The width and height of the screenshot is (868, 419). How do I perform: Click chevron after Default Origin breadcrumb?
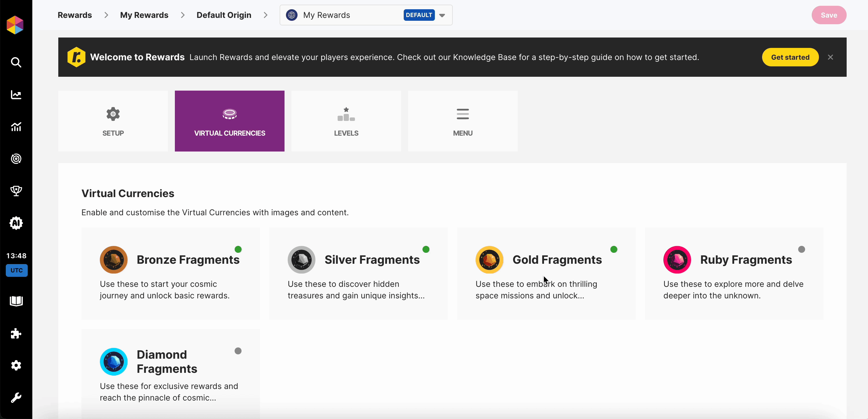tap(265, 15)
